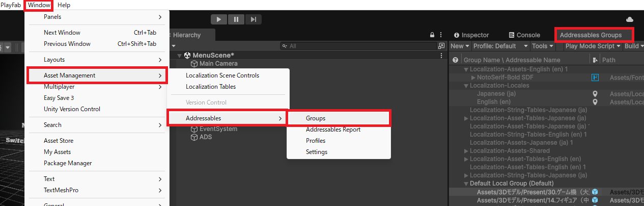Collapse the MenuScene tree in Hierarchy
644x206 pixels.
coord(179,55)
